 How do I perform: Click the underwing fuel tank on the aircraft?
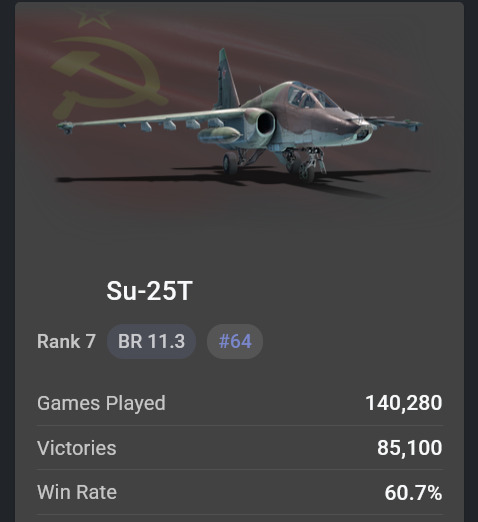219,135
